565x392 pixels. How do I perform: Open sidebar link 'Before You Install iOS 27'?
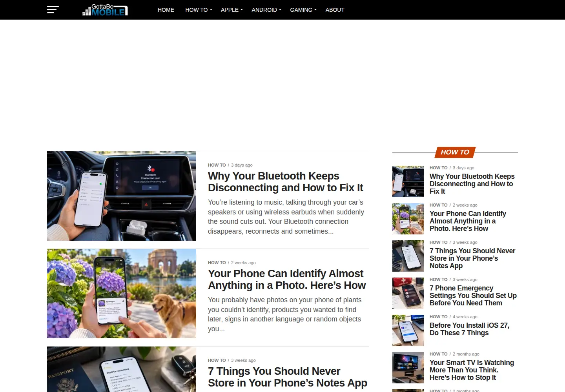pos(469,329)
